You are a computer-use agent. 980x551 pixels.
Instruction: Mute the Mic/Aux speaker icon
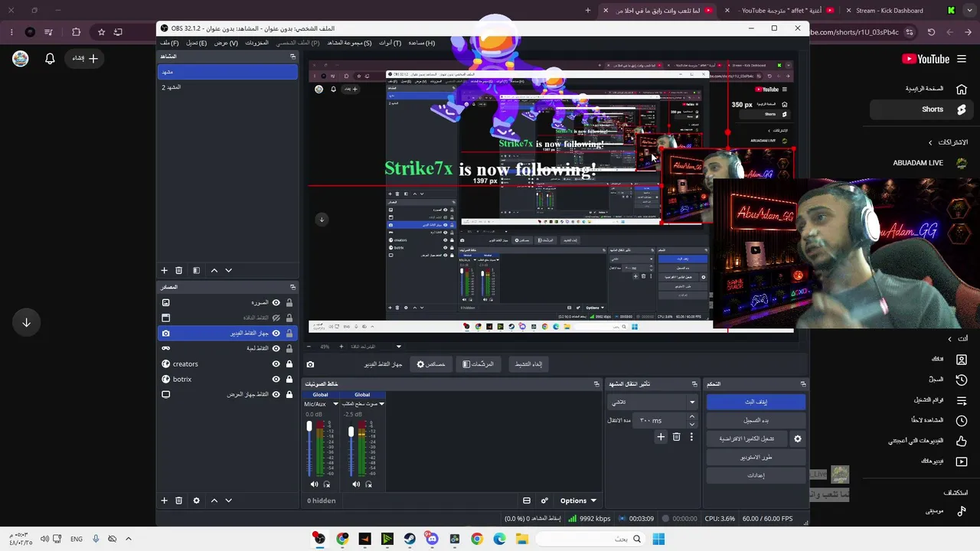(x=314, y=484)
